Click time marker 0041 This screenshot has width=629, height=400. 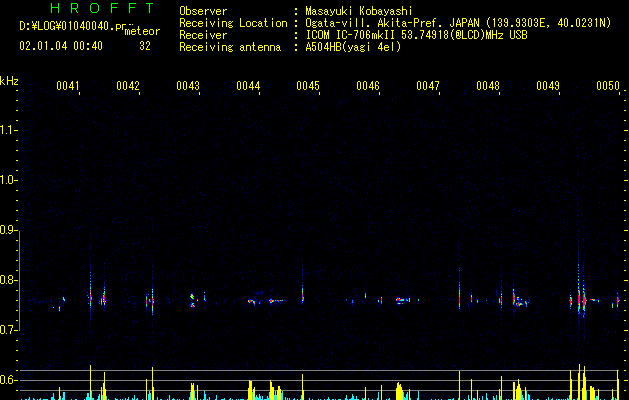tap(67, 86)
